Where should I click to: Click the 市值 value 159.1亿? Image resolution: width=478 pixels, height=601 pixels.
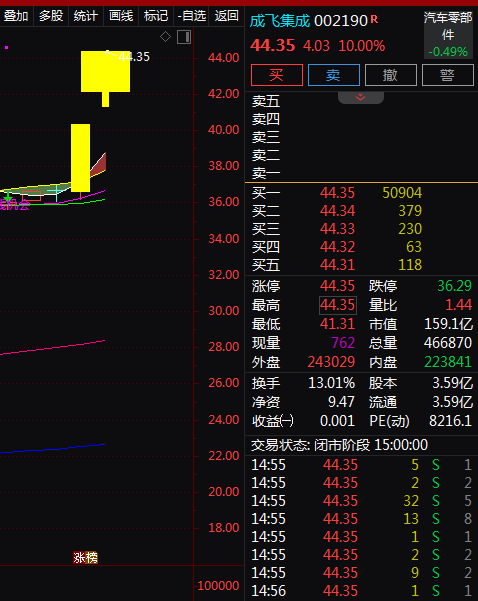[x=448, y=324]
